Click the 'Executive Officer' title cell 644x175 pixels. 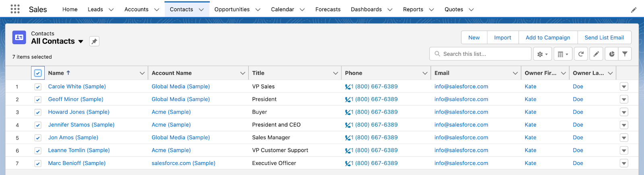pos(274,163)
